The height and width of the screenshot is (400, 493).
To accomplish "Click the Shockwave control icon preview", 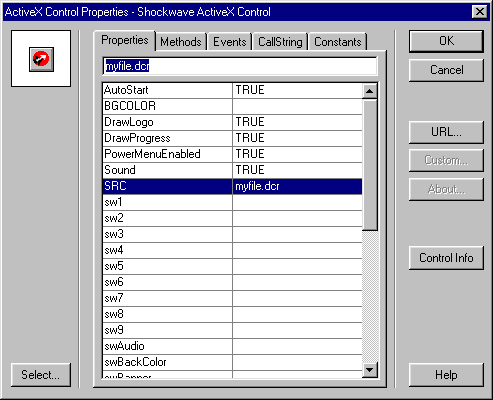I will pyautogui.click(x=41, y=59).
